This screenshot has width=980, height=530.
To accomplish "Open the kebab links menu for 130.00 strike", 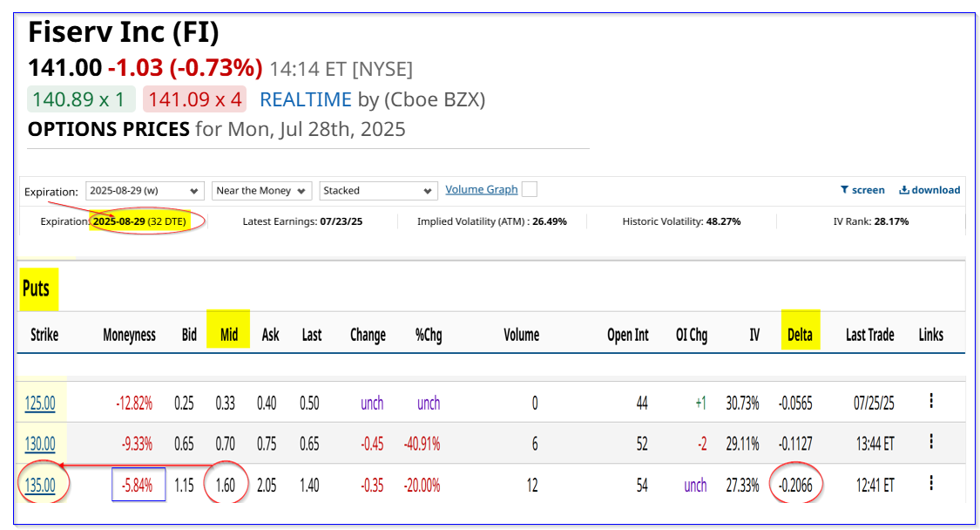I will coord(931,442).
